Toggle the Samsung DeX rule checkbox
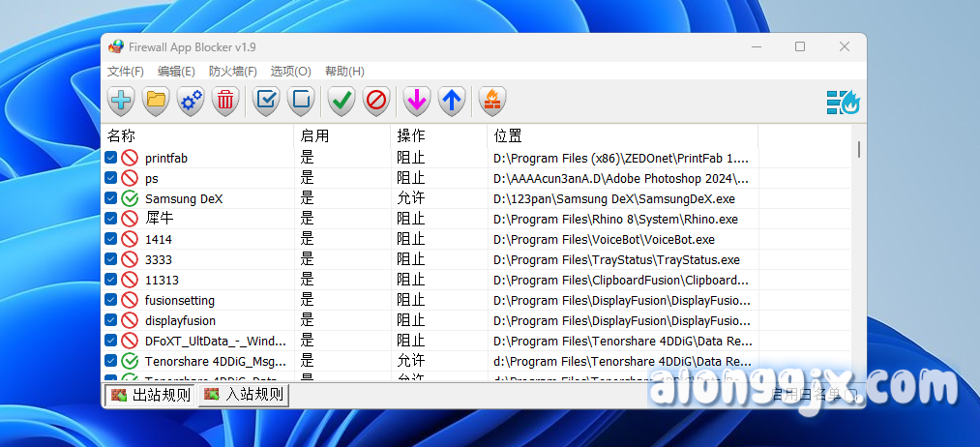 (x=111, y=198)
